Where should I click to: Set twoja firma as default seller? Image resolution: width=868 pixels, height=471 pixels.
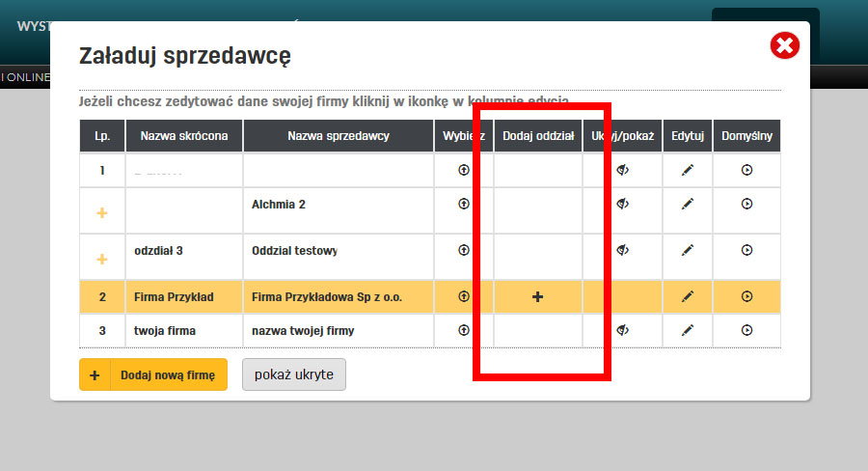pyautogui.click(x=746, y=330)
